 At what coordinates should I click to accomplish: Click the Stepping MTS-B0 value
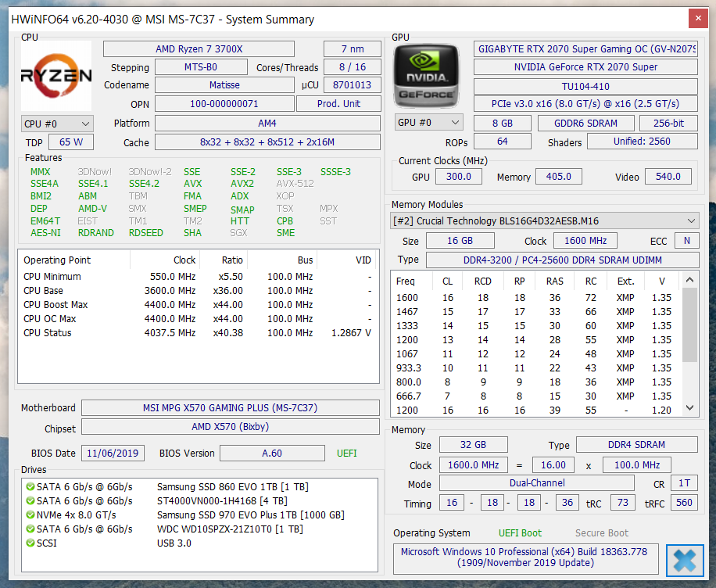[x=201, y=67]
